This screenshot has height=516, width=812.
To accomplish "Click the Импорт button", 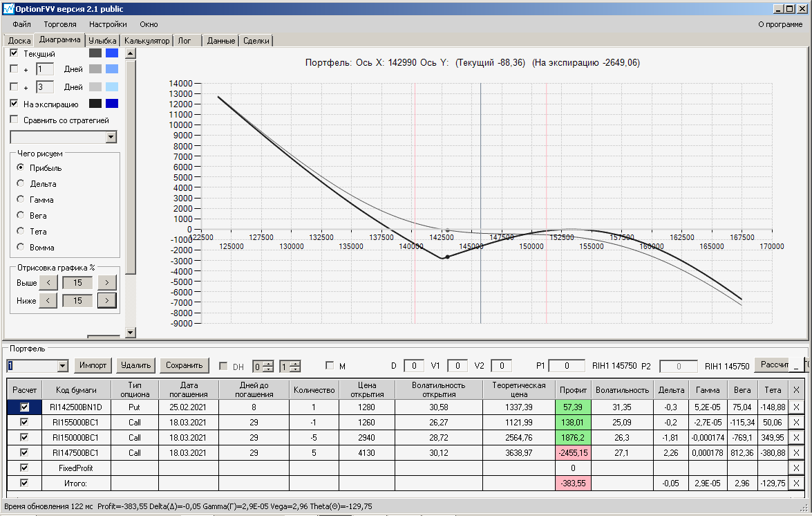I will (x=93, y=365).
